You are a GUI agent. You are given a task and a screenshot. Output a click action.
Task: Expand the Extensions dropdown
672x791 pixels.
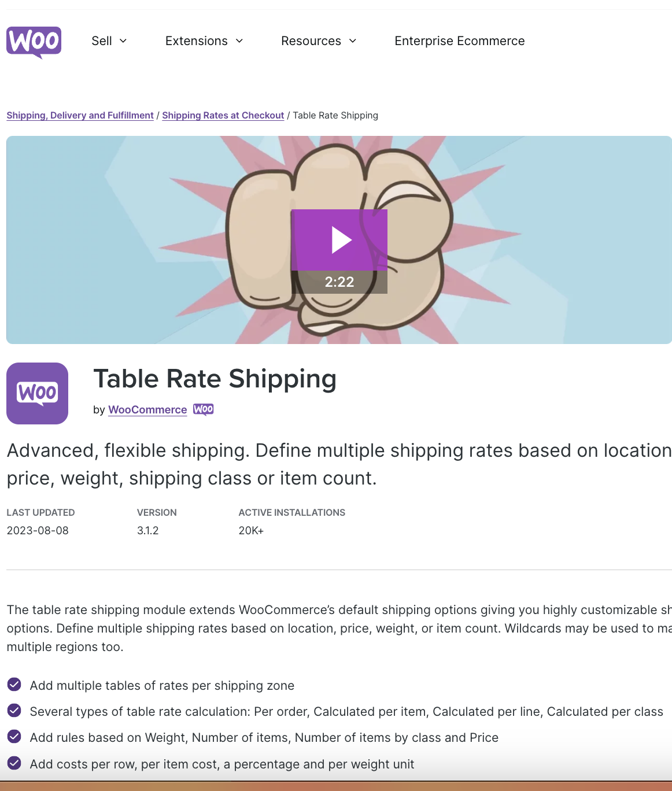(x=204, y=40)
